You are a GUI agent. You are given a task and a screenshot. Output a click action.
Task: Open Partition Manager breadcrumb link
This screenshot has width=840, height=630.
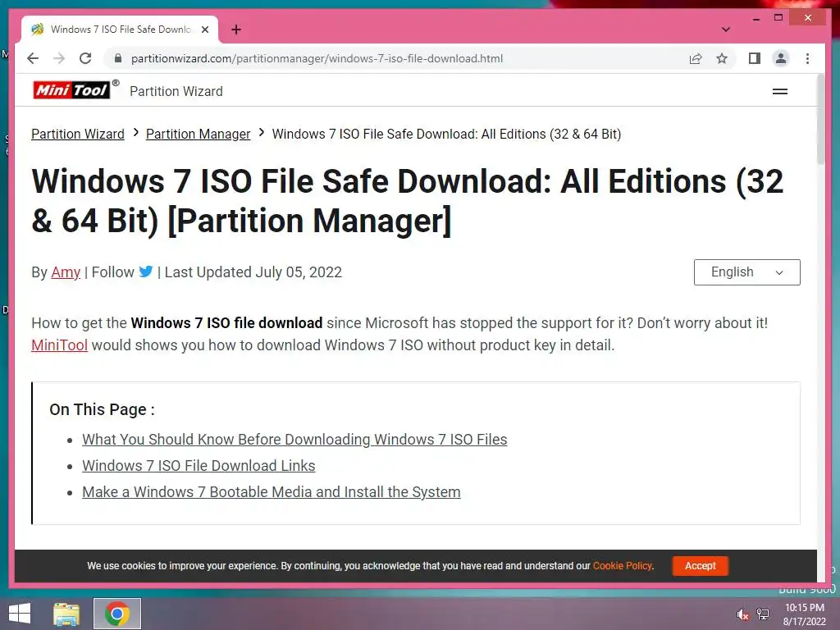(x=199, y=134)
